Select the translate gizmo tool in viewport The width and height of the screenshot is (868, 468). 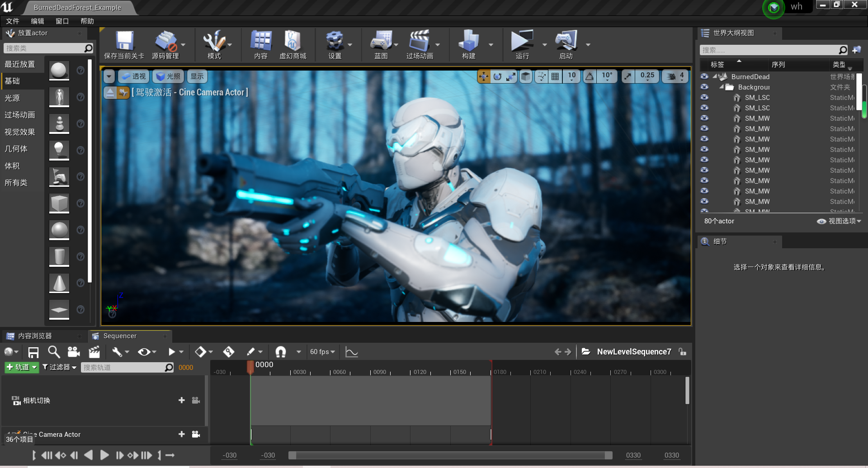pos(484,76)
